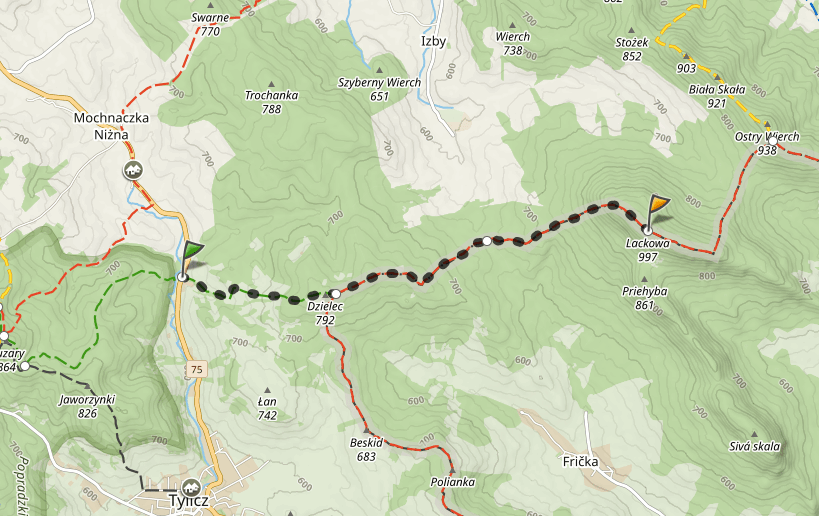Click the Stożek 852 summit label

click(x=631, y=49)
